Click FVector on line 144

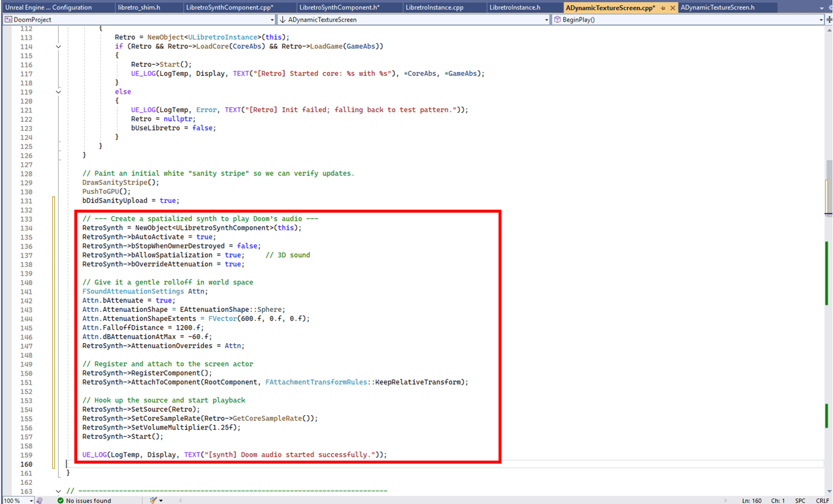pyautogui.click(x=222, y=319)
